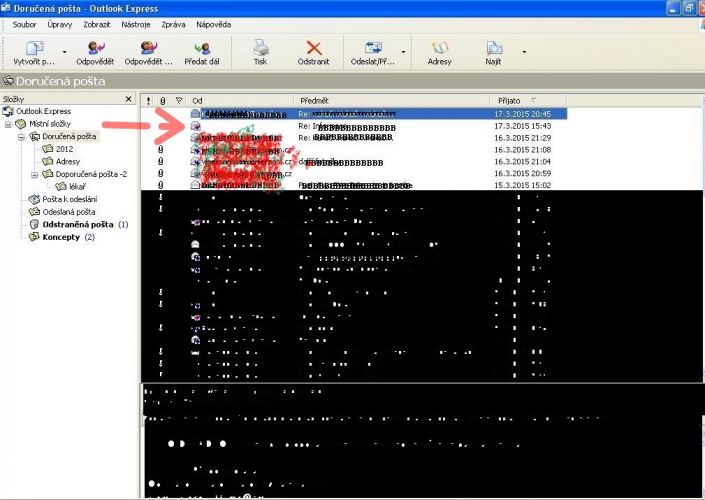Open the 2012 folder
This screenshot has height=500, width=705.
64,149
